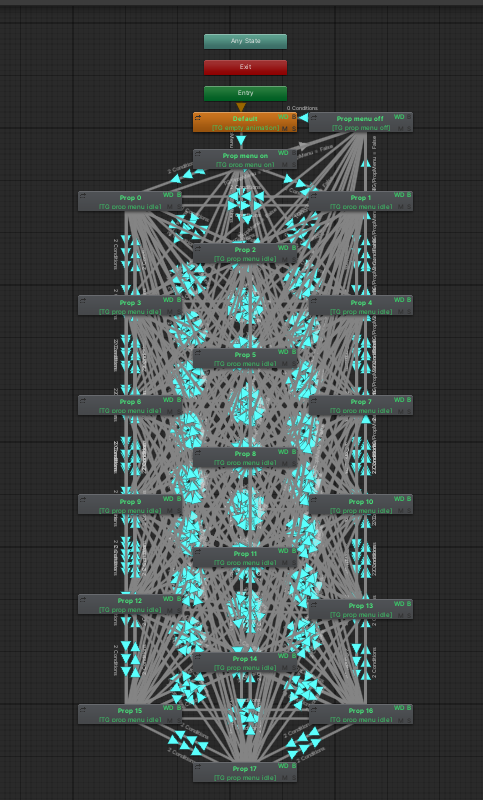The image size is (483, 800).
Task: Select the Prop 9 state name
Action: 131,502
